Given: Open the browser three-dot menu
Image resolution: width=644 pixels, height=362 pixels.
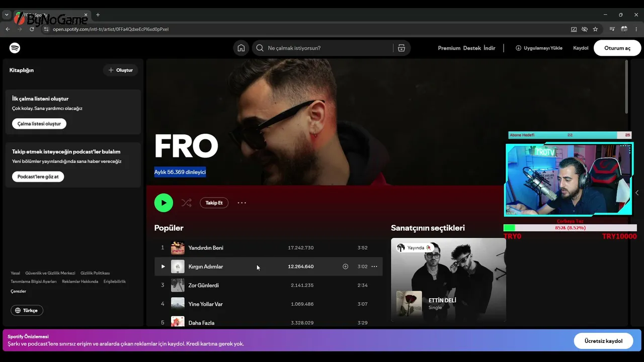Looking at the screenshot, I should tap(636, 29).
